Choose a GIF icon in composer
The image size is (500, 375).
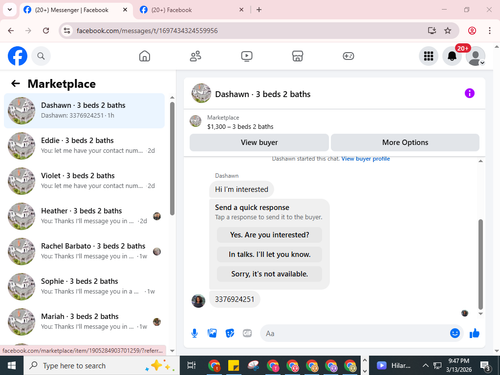point(247,333)
